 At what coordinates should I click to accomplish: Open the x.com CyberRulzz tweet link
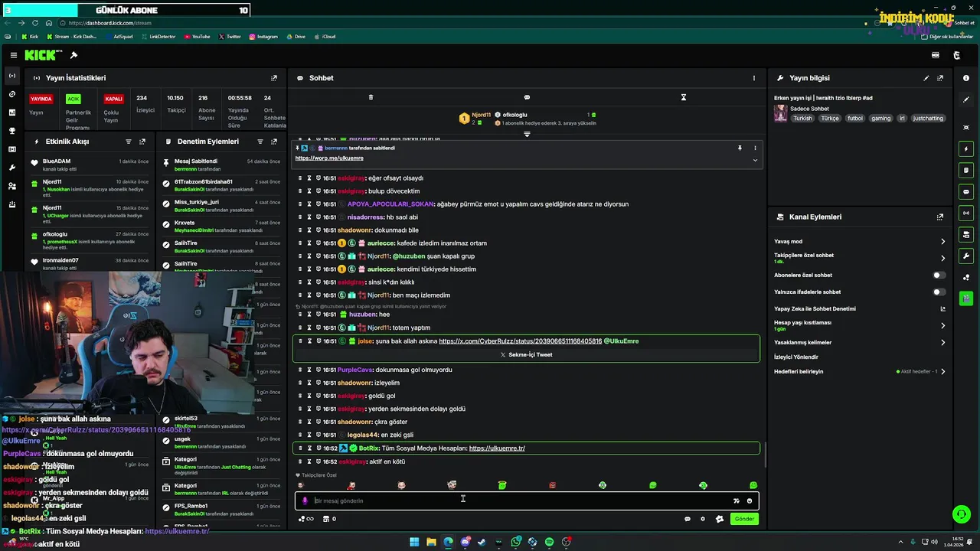(521, 341)
